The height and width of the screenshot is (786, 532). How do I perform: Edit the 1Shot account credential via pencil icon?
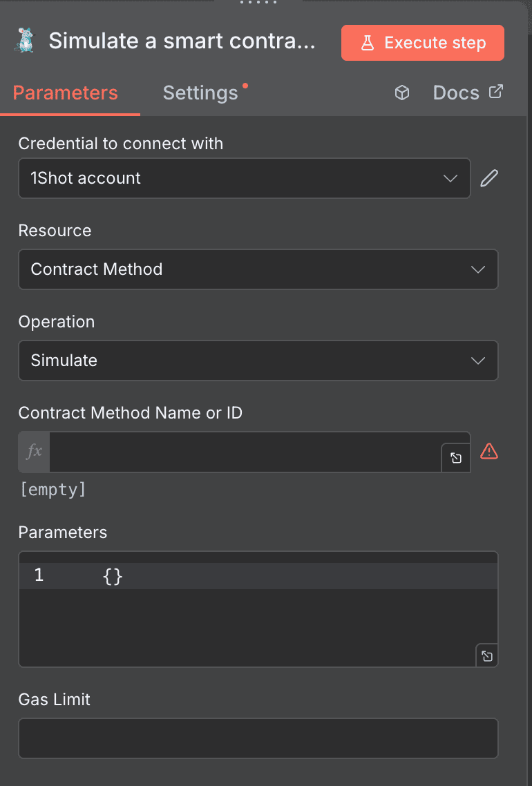(488, 178)
